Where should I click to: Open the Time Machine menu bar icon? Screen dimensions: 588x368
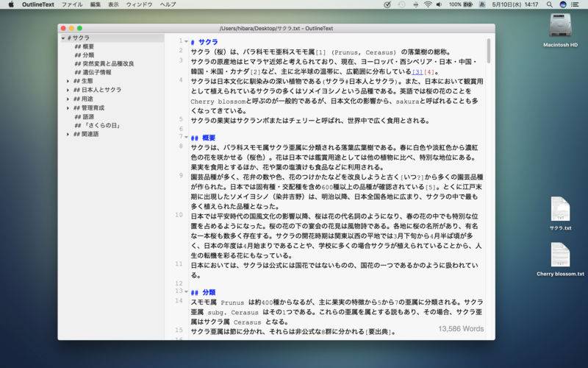(x=401, y=4)
